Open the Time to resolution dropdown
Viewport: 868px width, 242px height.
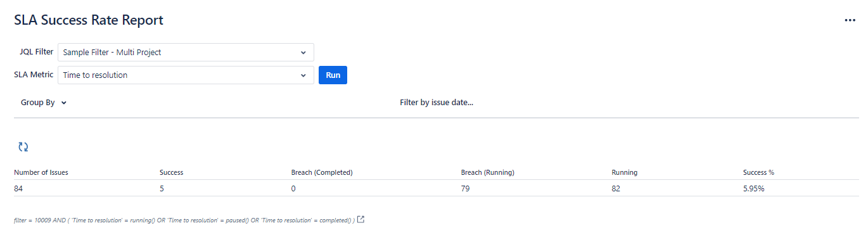click(186, 75)
